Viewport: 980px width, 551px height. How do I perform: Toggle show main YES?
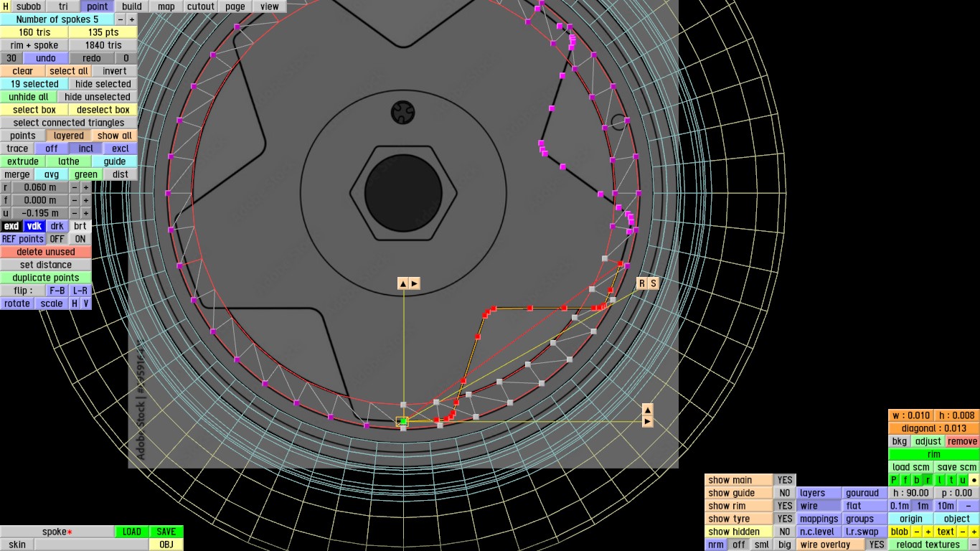[x=785, y=480]
